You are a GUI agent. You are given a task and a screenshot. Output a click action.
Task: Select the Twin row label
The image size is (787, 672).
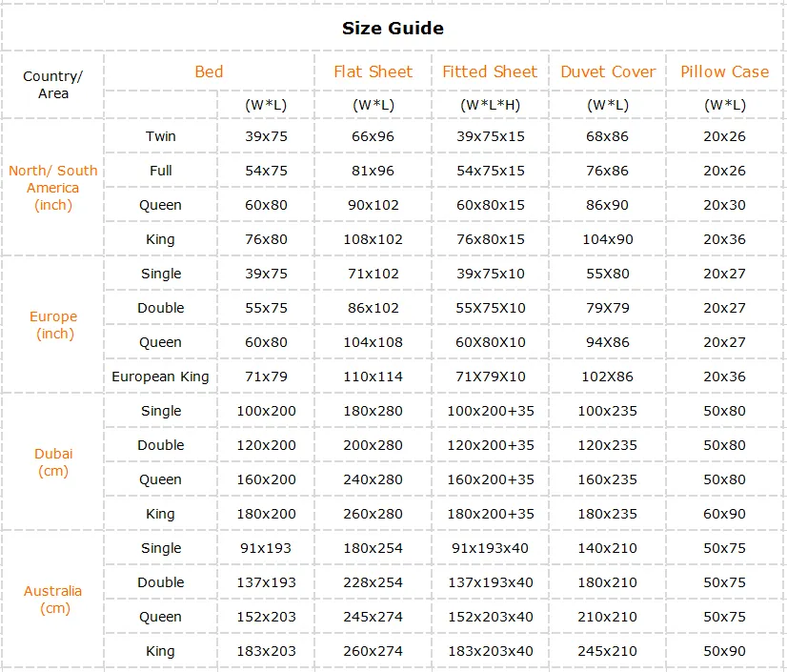161,136
